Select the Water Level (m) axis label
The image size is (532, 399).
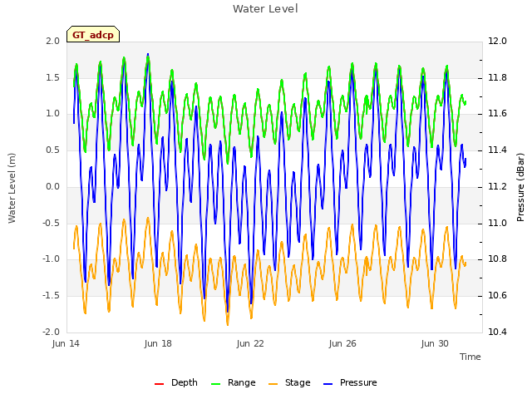[x=12, y=188]
